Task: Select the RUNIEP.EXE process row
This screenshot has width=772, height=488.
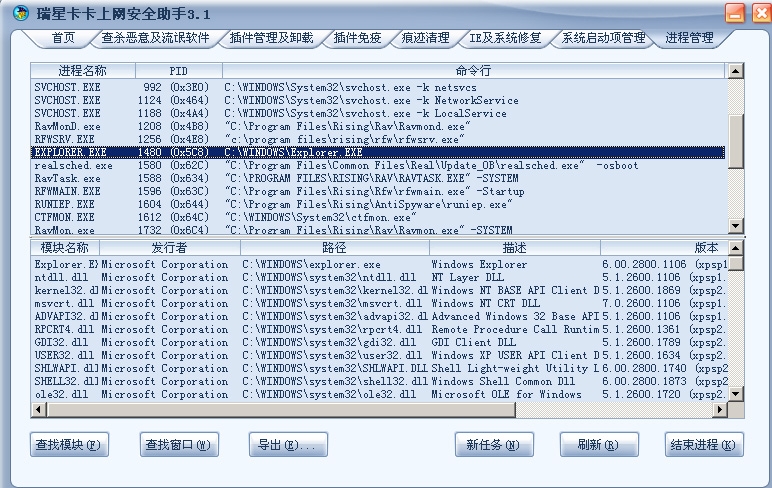Action: (x=378, y=204)
